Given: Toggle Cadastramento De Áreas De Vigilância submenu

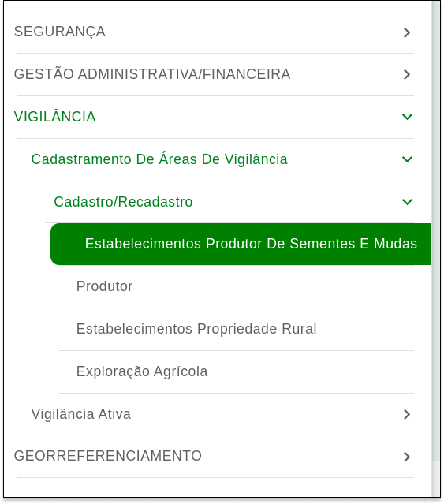Looking at the screenshot, I should (159, 159).
